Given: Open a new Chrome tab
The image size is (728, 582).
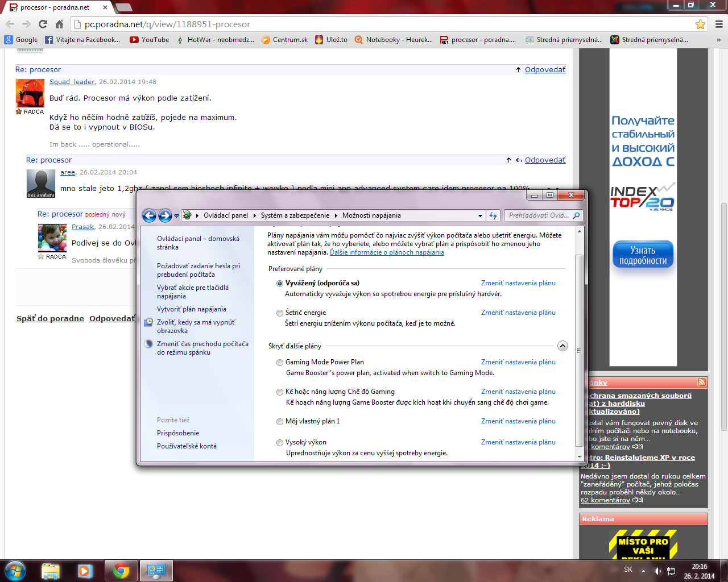Looking at the screenshot, I should tap(123, 7).
